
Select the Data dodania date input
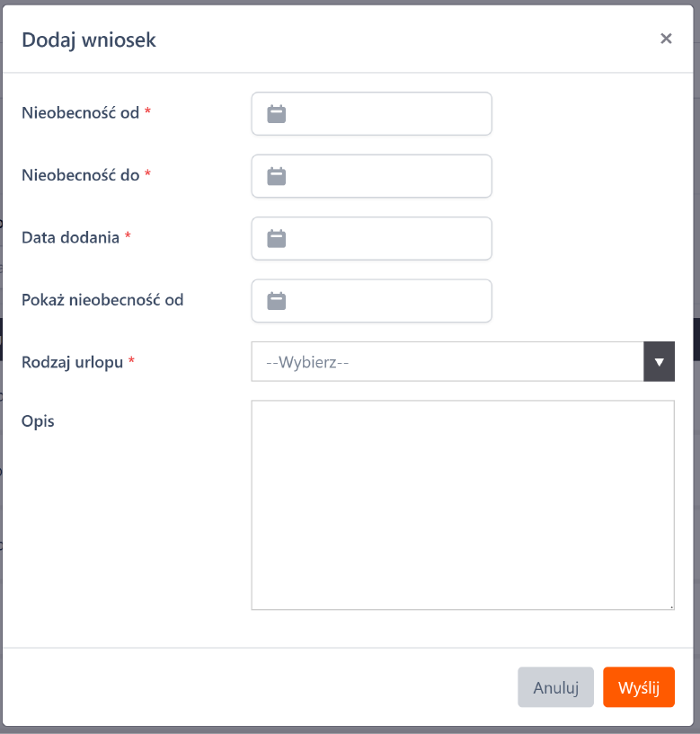pyautogui.click(x=386, y=239)
